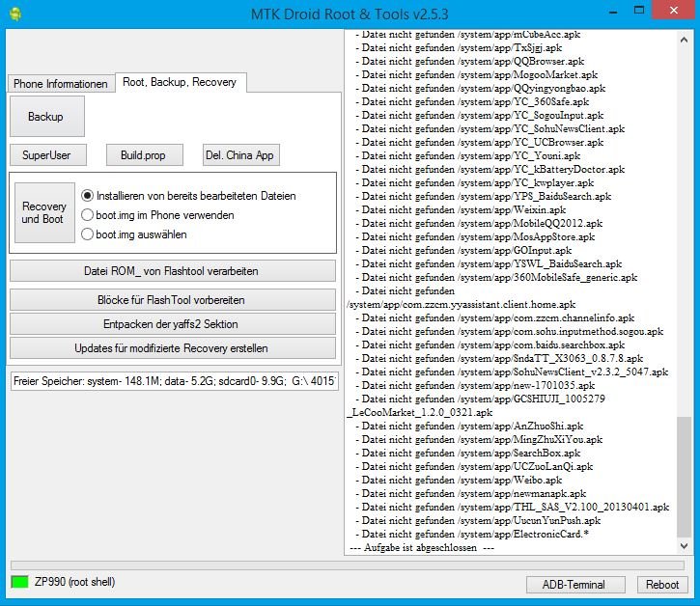Screen dimensions: 700x606
Task: Click ZP990 (root shell) status text
Action: pyautogui.click(x=75, y=582)
